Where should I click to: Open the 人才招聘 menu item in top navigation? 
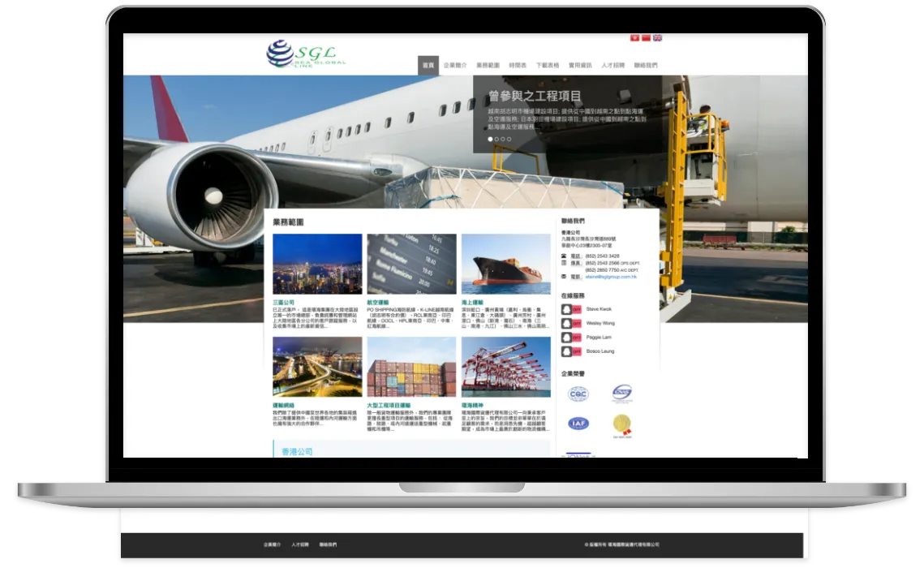pyautogui.click(x=612, y=66)
